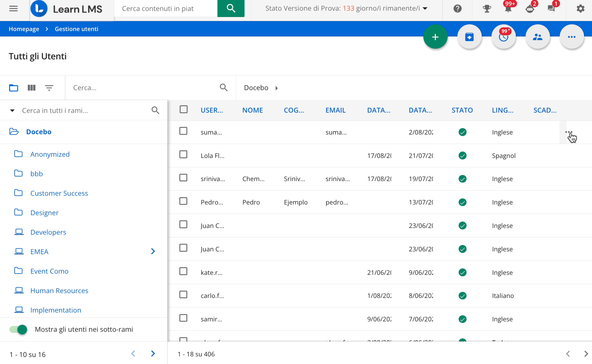Click the active status icon for Lola Fl...
The height and width of the screenshot is (364, 592).
pos(462,156)
